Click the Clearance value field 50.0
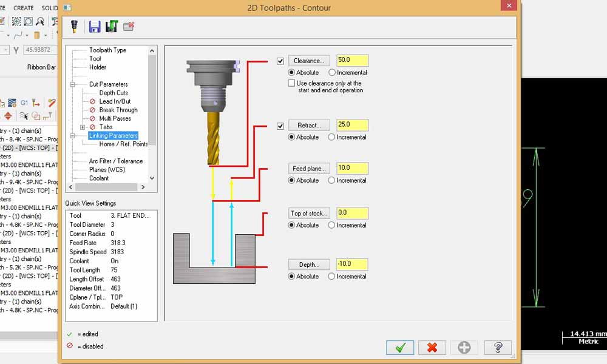 click(x=352, y=60)
